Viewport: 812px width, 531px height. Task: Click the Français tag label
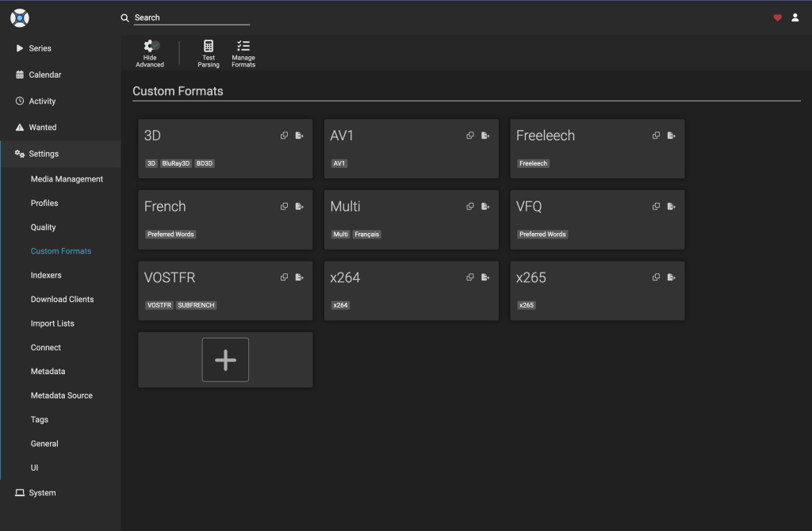[366, 235]
